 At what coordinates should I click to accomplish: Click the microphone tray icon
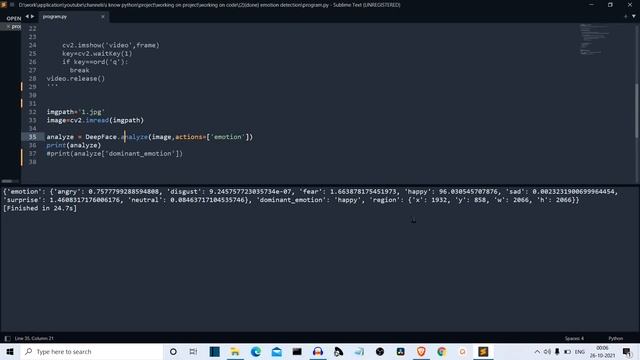557,351
